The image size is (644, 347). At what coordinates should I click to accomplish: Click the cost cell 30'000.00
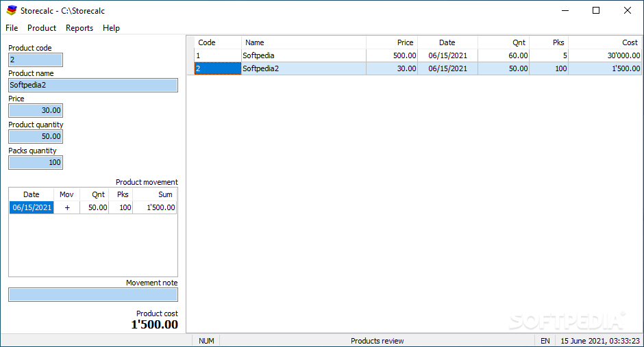[x=604, y=56]
